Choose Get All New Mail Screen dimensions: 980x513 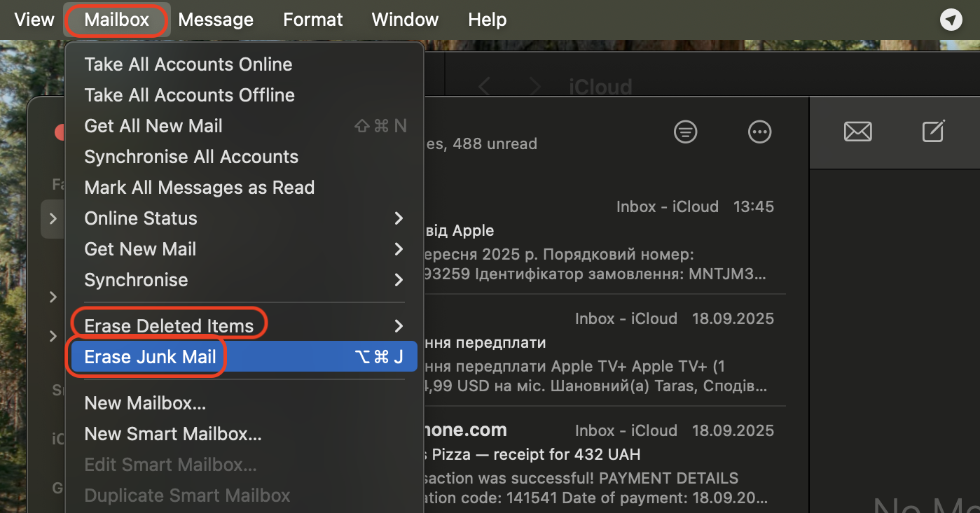pos(153,125)
